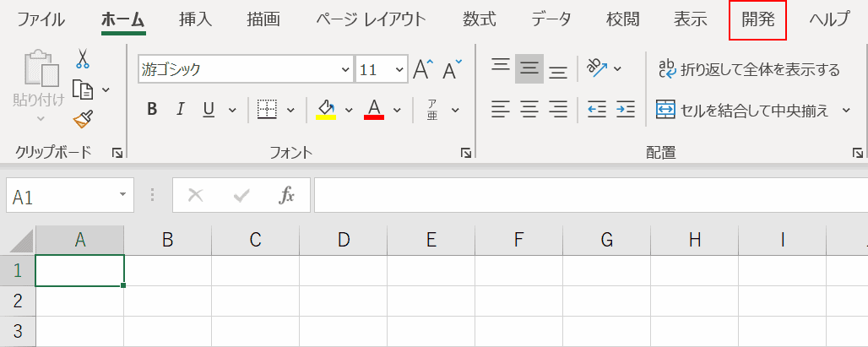
Task: Apply the yellow fill color swatch
Action: tap(326, 109)
